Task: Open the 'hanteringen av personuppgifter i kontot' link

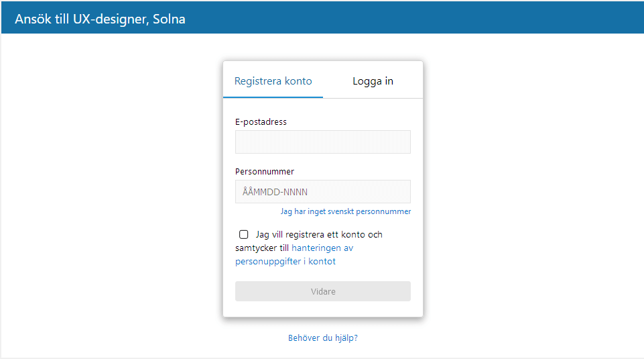Action: coord(294,254)
